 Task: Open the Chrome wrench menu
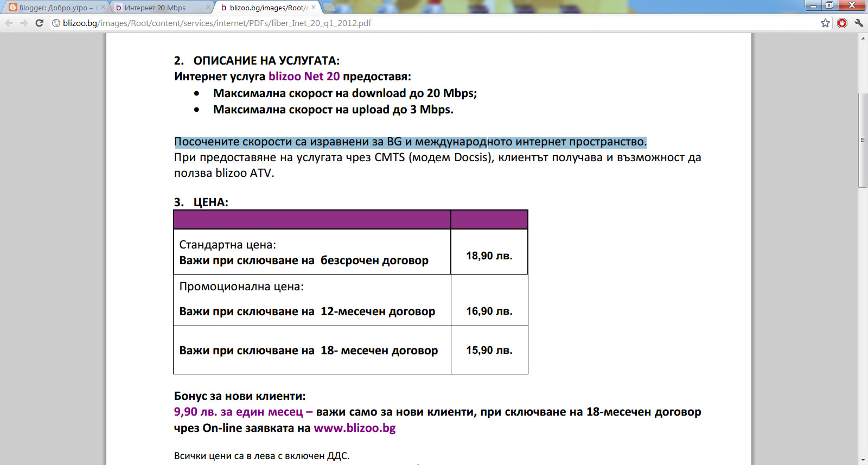859,23
